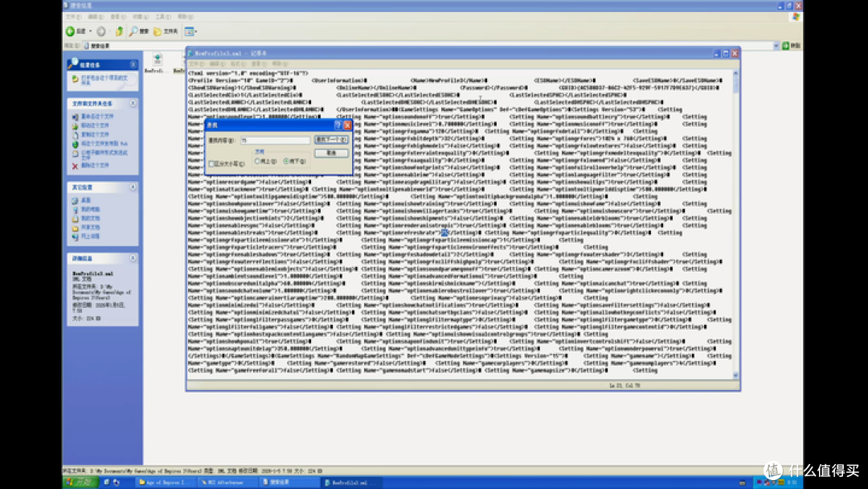Open the address bar dropdown in Explorer
Image resolution: width=868 pixels, height=489 pixels.
click(776, 45)
